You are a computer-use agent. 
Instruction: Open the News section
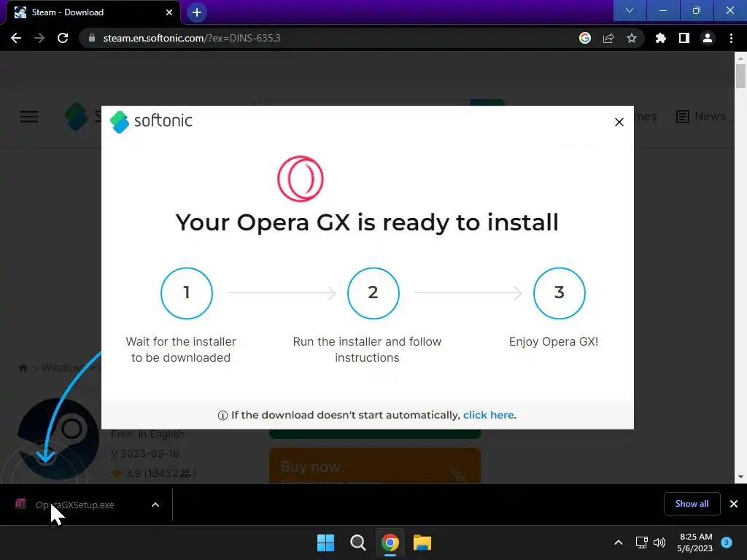tap(701, 116)
